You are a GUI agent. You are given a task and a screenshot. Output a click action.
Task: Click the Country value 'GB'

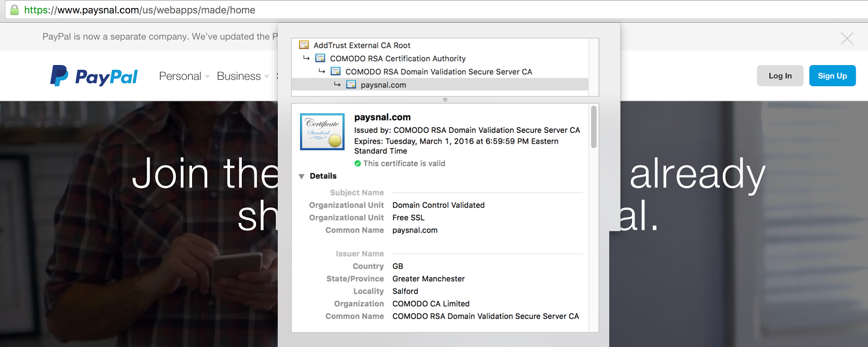398,266
